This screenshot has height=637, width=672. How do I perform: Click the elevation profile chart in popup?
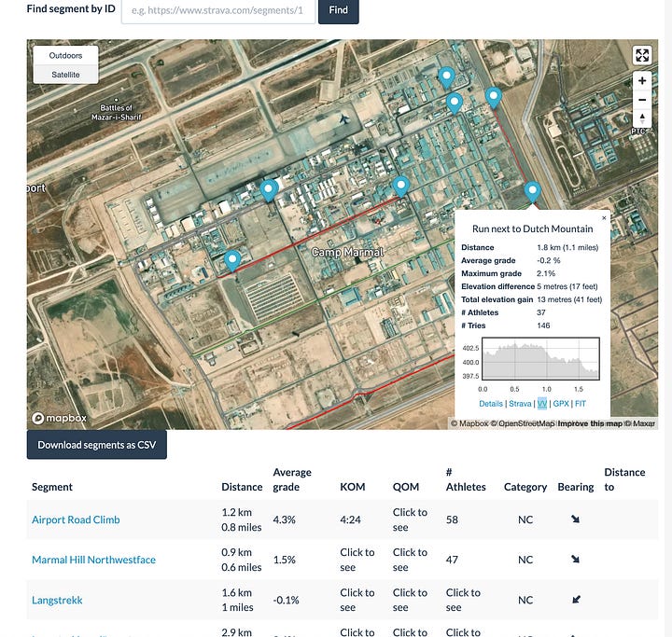point(540,358)
